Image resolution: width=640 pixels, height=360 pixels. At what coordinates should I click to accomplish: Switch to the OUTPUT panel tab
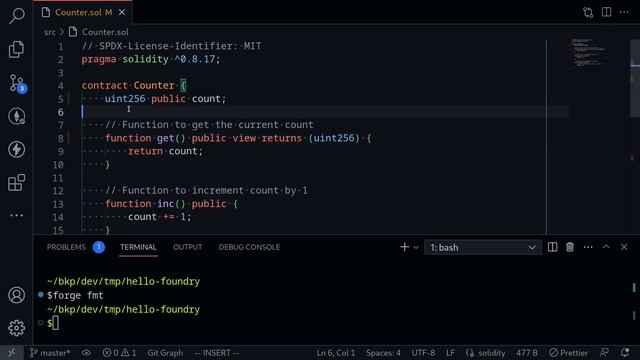(x=187, y=247)
